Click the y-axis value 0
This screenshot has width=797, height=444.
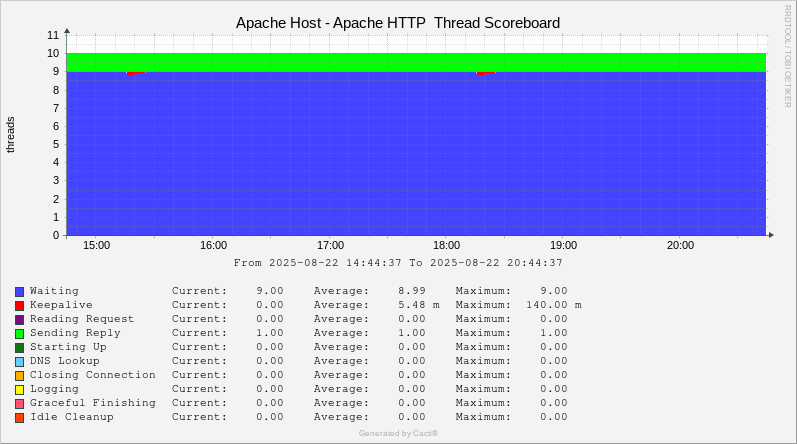[x=56, y=235]
